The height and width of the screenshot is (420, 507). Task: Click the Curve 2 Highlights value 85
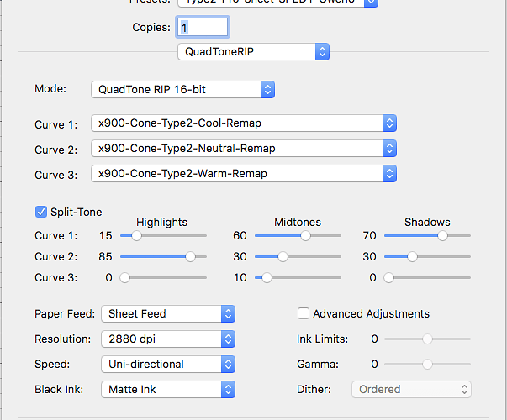click(105, 256)
